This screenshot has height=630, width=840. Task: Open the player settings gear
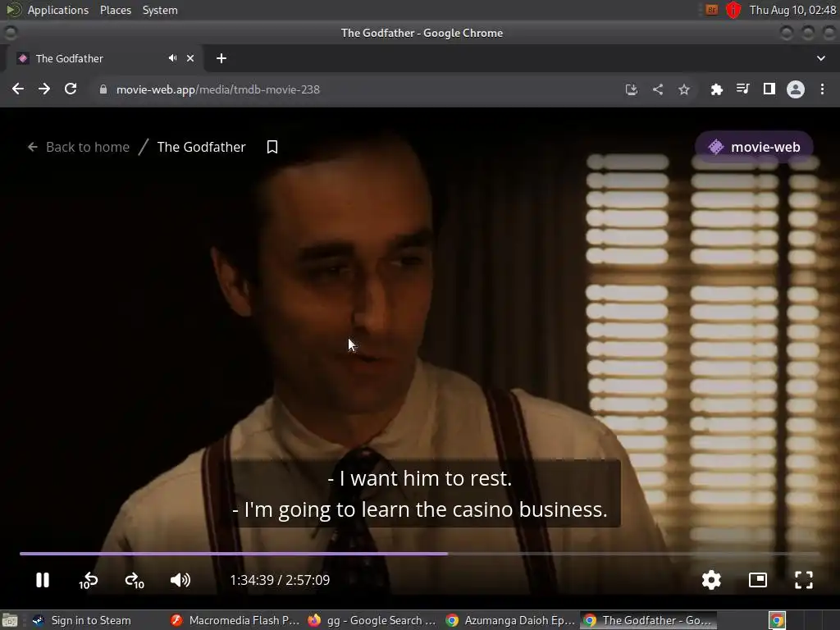[711, 580]
